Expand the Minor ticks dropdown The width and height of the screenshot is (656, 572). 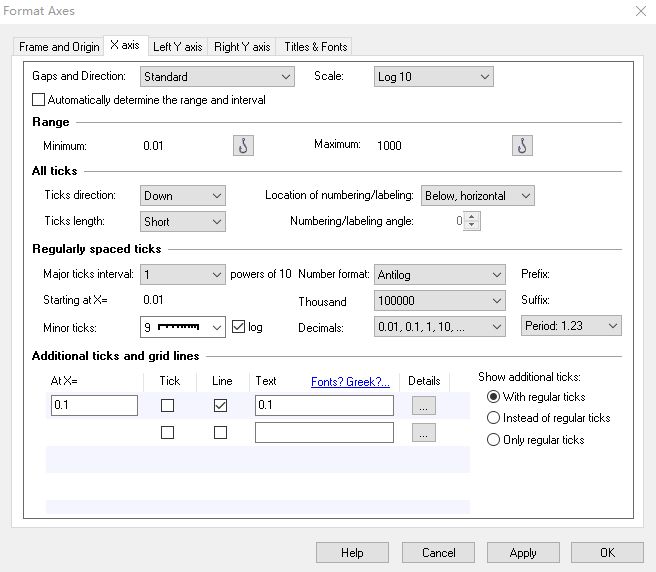point(183,327)
